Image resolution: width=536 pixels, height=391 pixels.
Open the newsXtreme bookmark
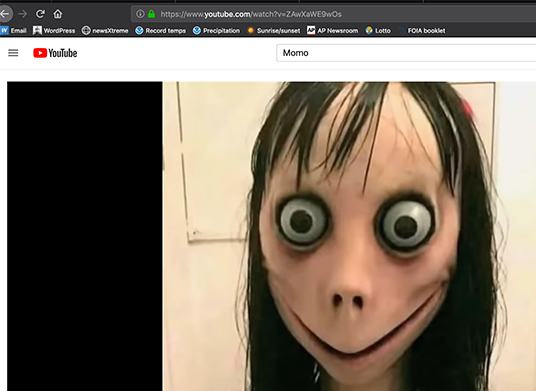[105, 31]
